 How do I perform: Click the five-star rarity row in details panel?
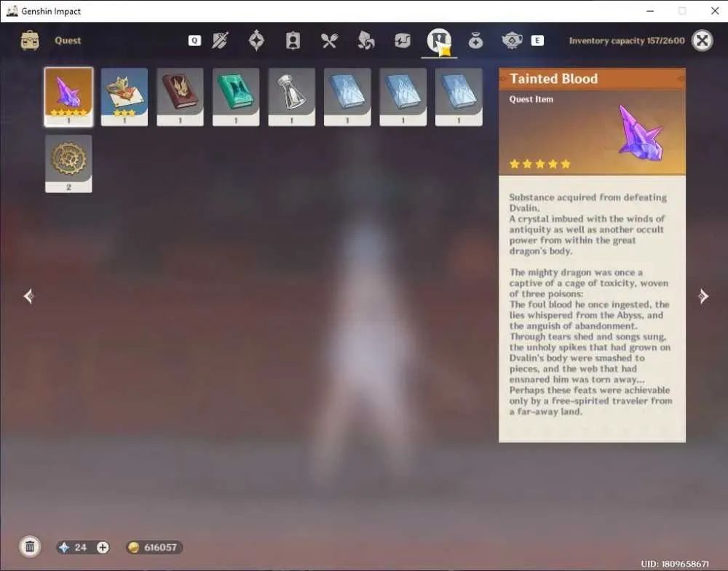point(540,164)
